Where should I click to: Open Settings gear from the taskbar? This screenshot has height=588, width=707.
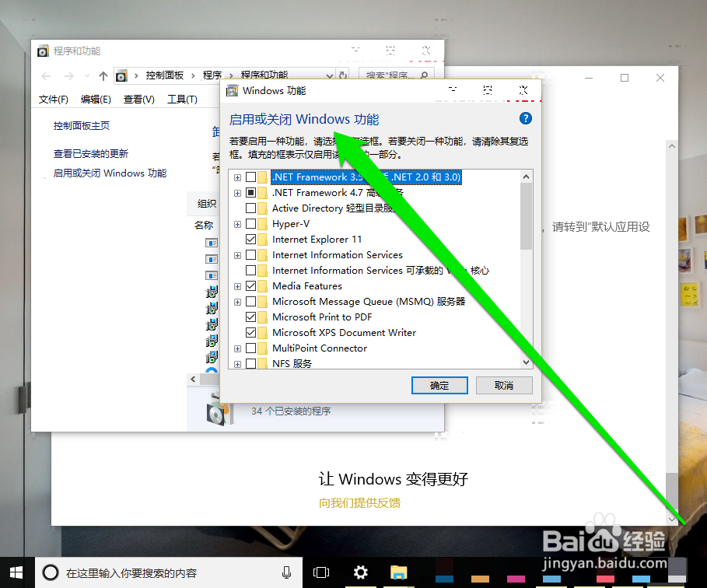point(359,572)
